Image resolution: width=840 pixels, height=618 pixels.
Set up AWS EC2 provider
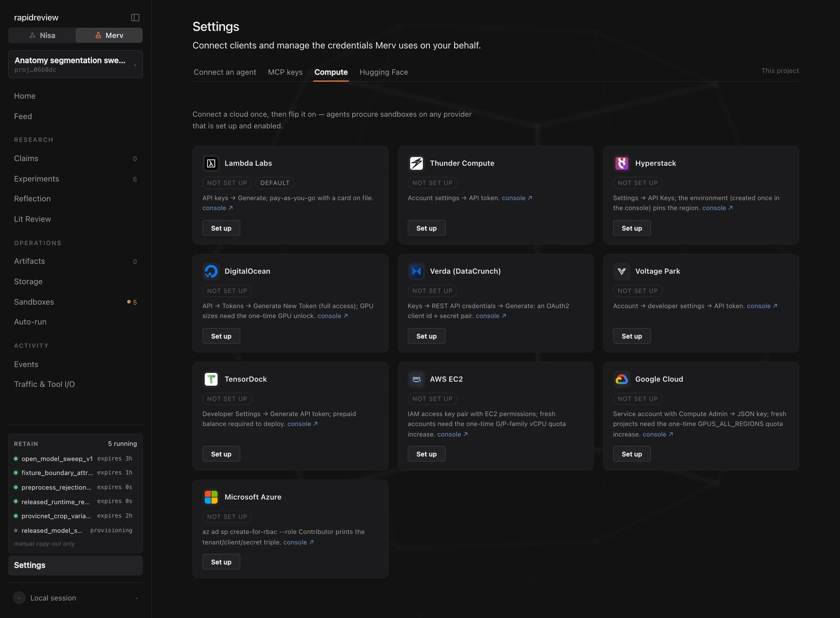pyautogui.click(x=426, y=454)
